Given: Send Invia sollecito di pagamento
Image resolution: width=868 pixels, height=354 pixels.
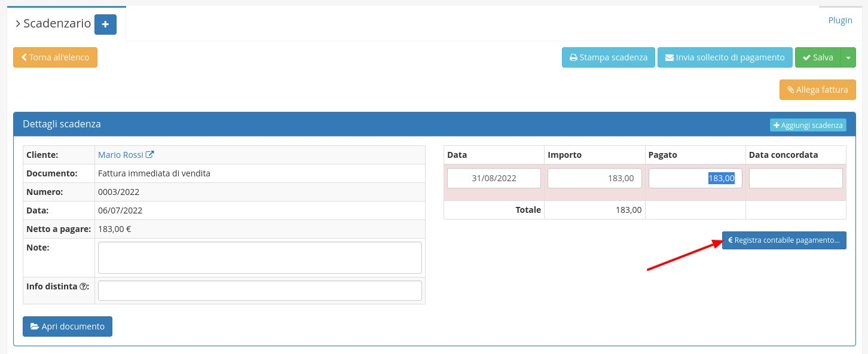Looking at the screenshot, I should tap(725, 58).
